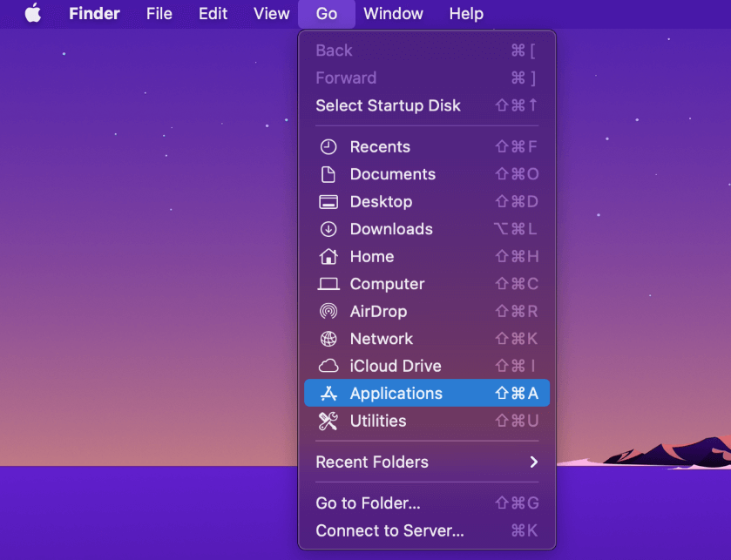The height and width of the screenshot is (560, 731).
Task: Open the Finder application menu
Action: [94, 14]
